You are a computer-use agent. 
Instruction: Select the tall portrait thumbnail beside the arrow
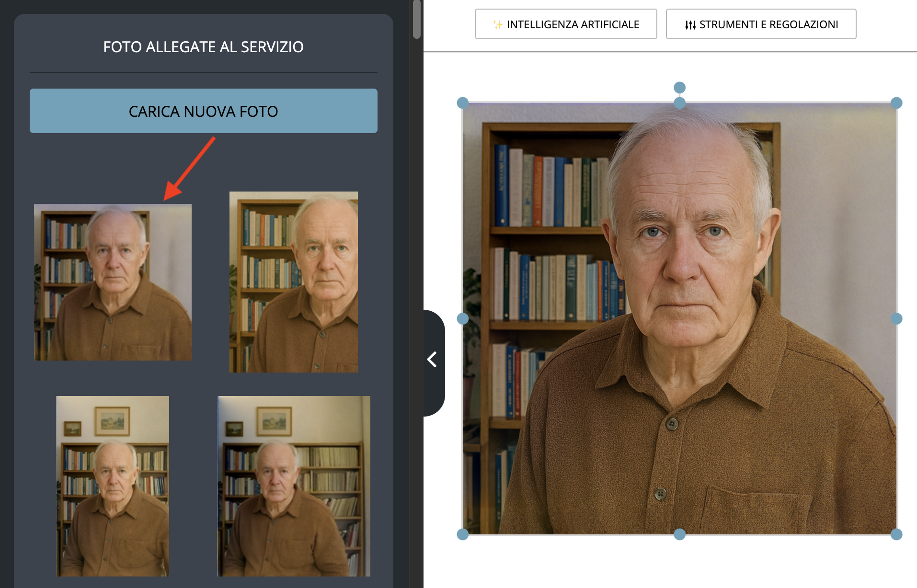coord(293,282)
